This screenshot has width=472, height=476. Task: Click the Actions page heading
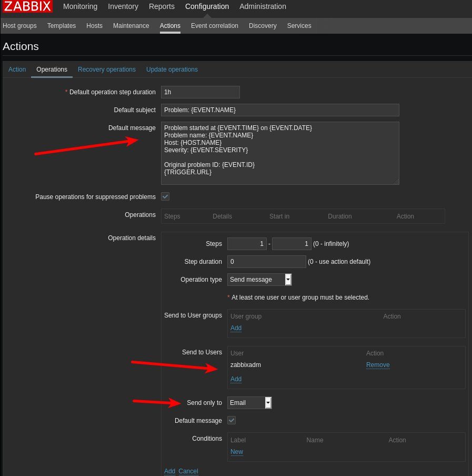[21, 46]
